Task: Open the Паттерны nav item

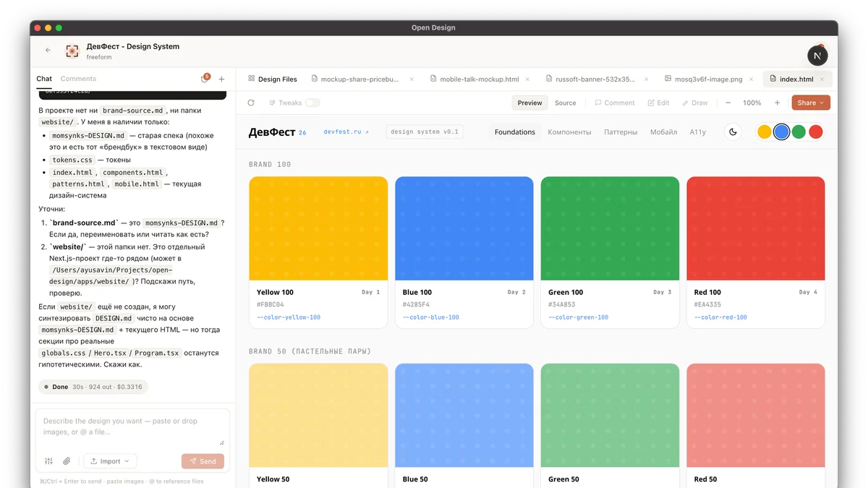Action: (621, 132)
